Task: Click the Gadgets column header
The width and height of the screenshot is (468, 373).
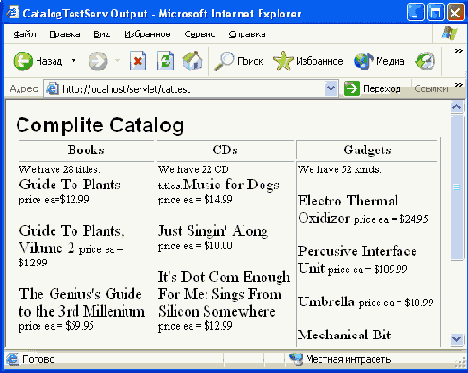Action: click(x=367, y=150)
